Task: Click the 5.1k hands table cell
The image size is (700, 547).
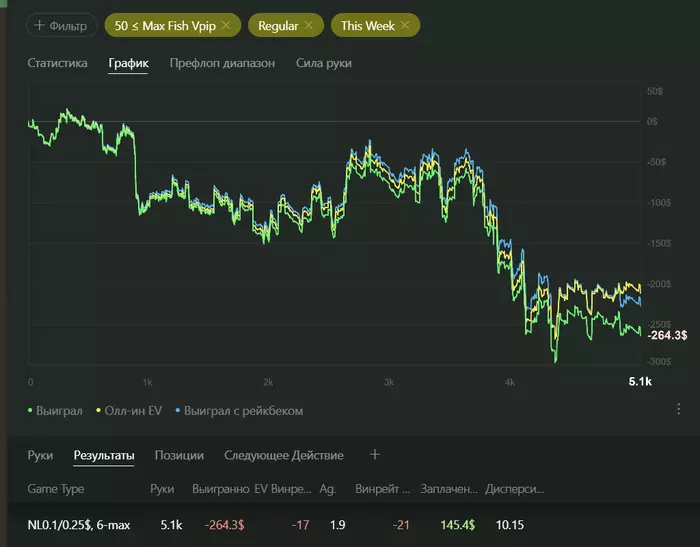Action: (x=171, y=525)
